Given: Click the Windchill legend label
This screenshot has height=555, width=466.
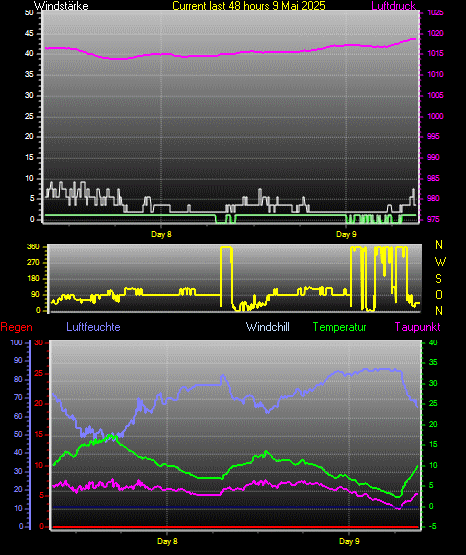Looking at the screenshot, I should pos(267,327).
